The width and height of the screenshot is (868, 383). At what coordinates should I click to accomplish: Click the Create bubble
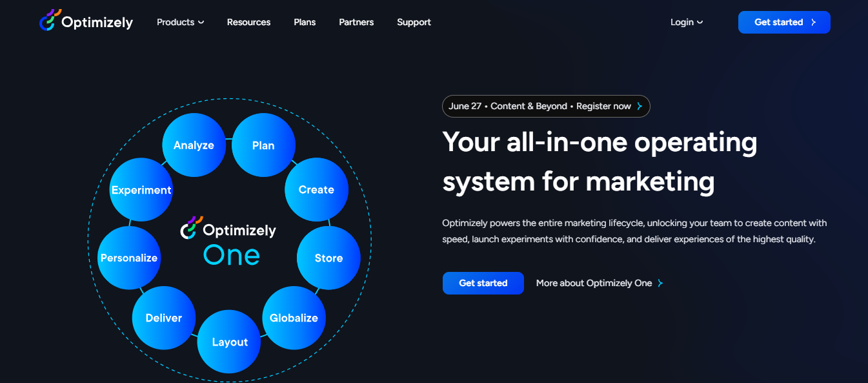point(316,189)
